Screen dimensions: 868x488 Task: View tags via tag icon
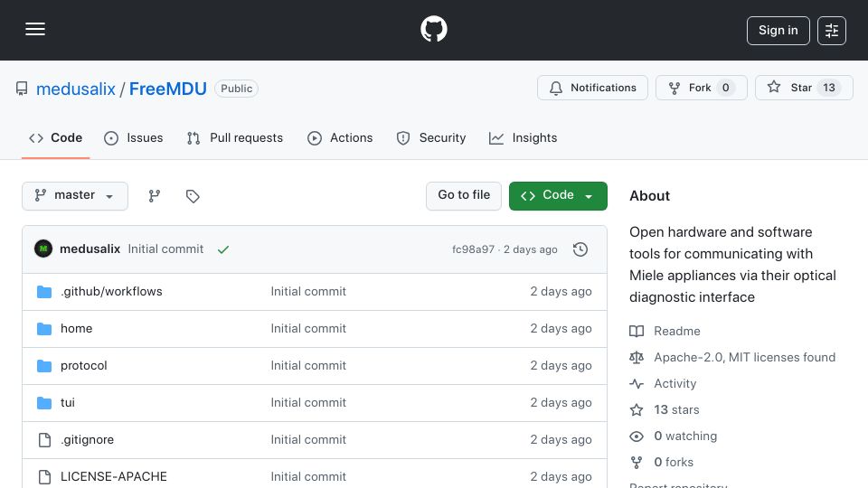(192, 196)
